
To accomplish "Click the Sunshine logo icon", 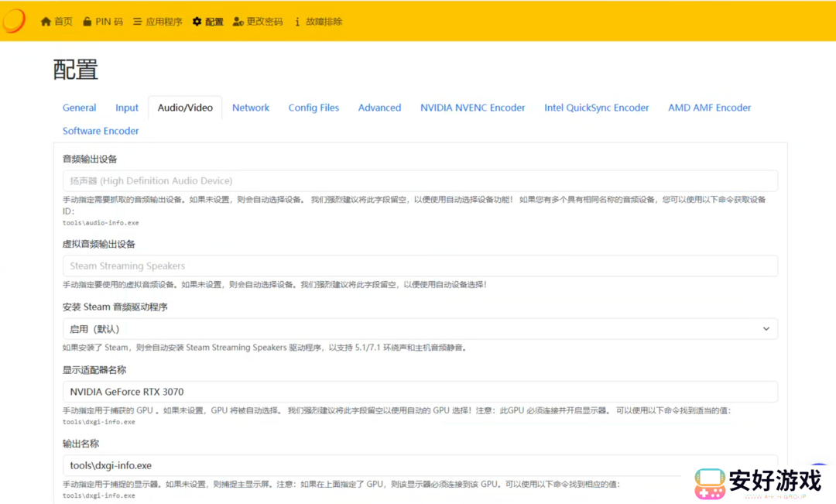I will point(14,21).
